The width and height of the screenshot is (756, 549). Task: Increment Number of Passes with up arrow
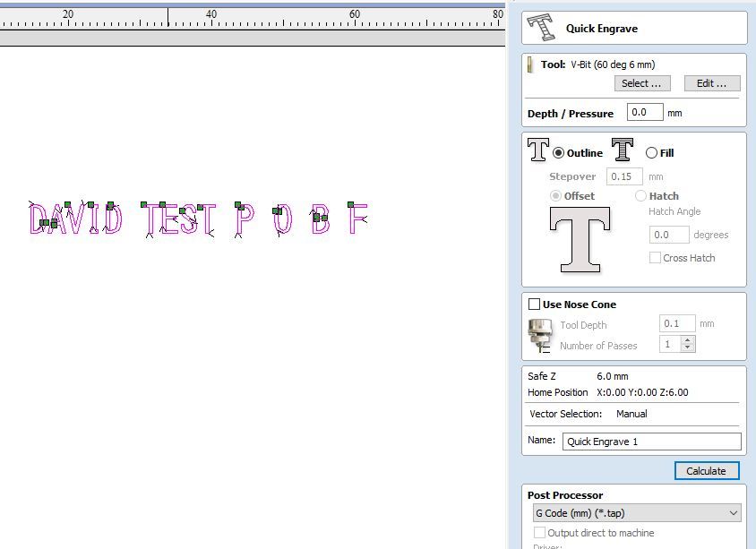(x=688, y=339)
